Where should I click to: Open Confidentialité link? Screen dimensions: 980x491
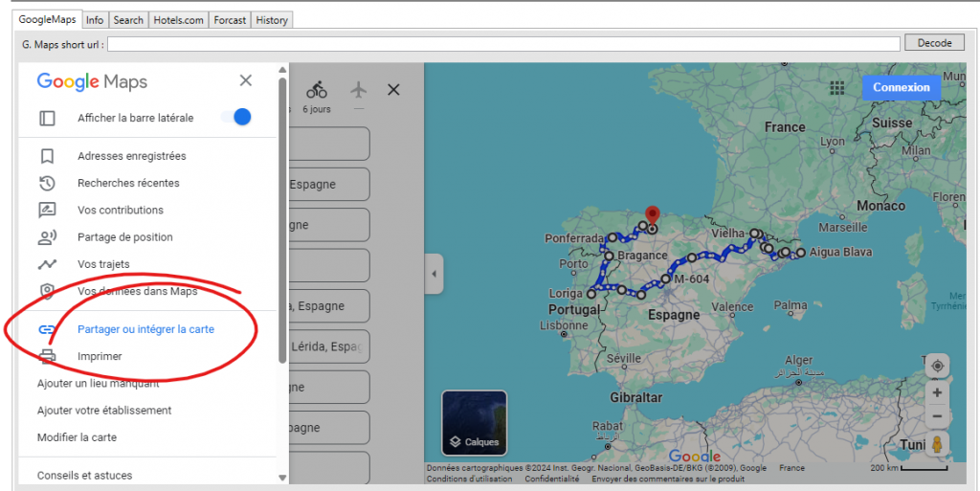[x=552, y=480]
